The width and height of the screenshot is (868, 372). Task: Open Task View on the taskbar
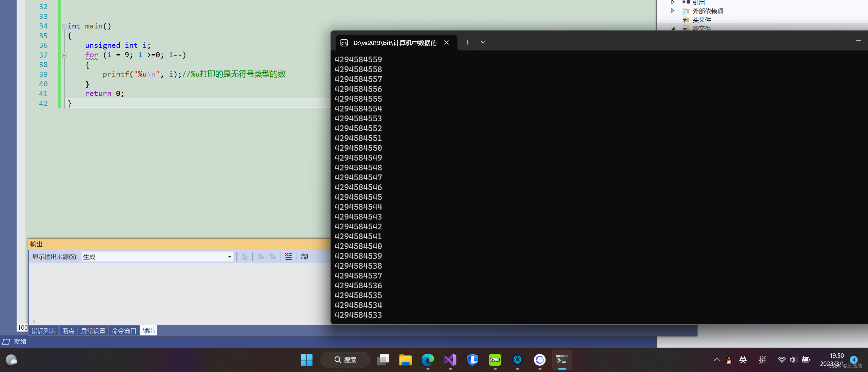tap(383, 360)
